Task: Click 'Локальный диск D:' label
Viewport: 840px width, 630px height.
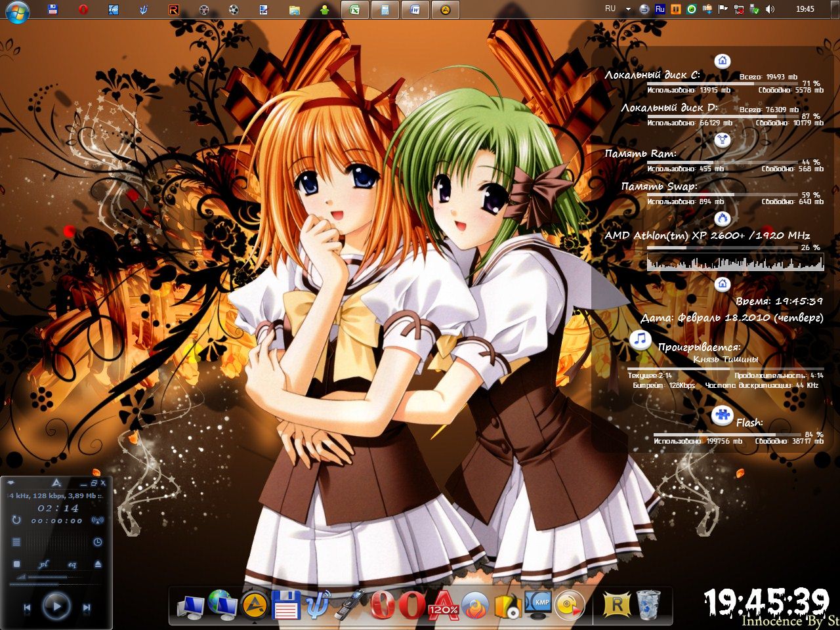Action: pos(669,108)
